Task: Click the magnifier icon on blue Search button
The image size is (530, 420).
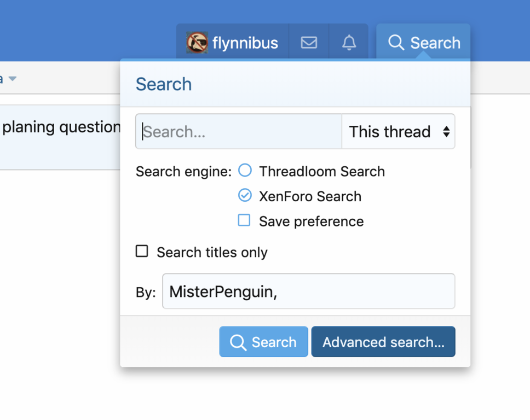Action: pos(238,342)
